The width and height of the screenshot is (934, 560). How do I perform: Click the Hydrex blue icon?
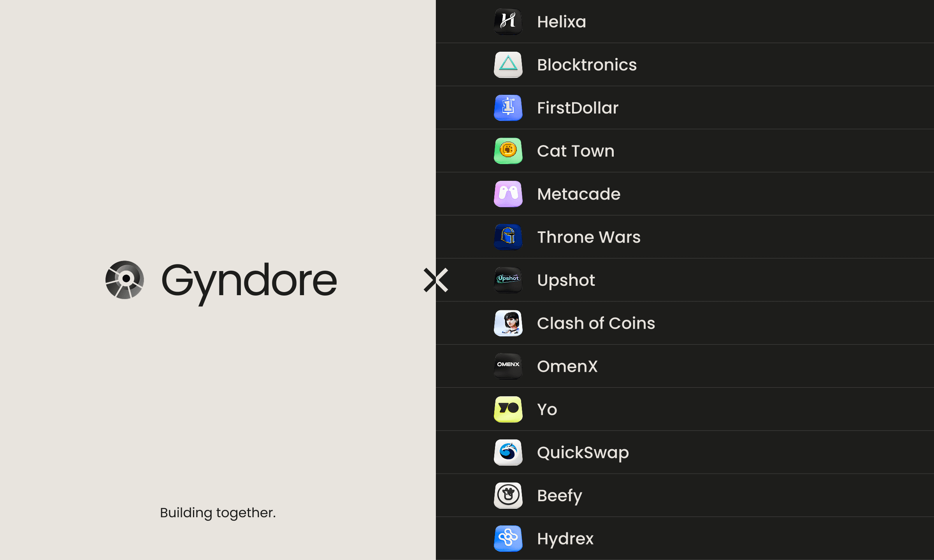(x=508, y=539)
